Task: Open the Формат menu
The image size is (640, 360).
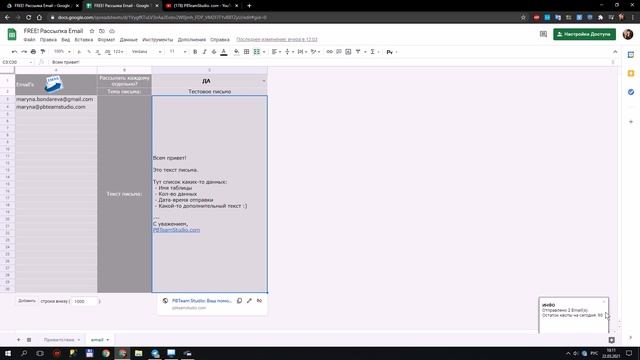Action: coord(106,40)
